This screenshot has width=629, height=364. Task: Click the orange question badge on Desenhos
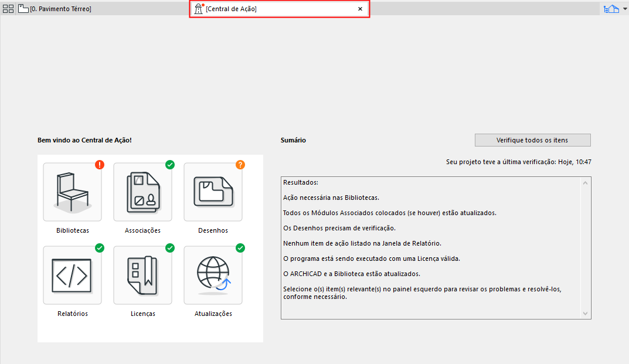click(240, 165)
